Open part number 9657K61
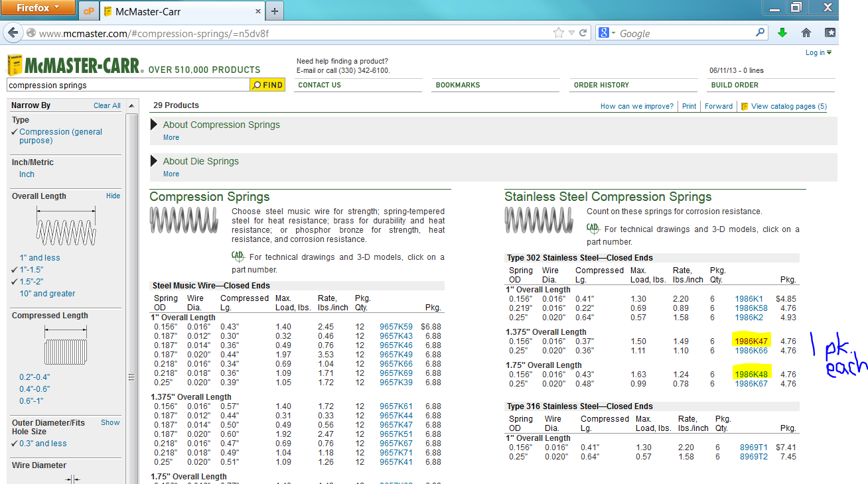 pyautogui.click(x=396, y=406)
